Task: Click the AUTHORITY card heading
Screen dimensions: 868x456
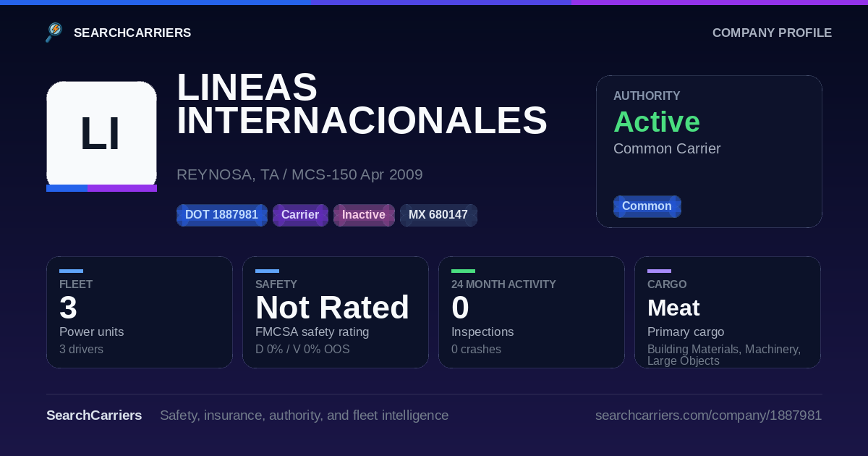Action: point(647,96)
